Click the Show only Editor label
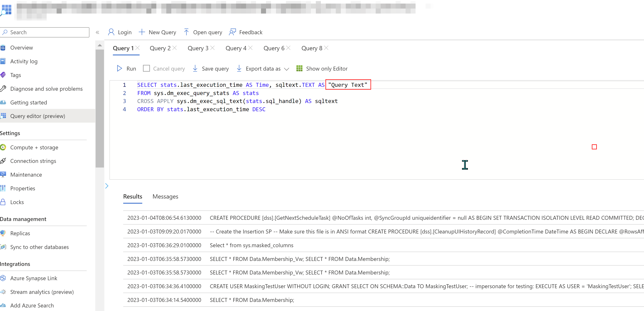 click(x=327, y=69)
